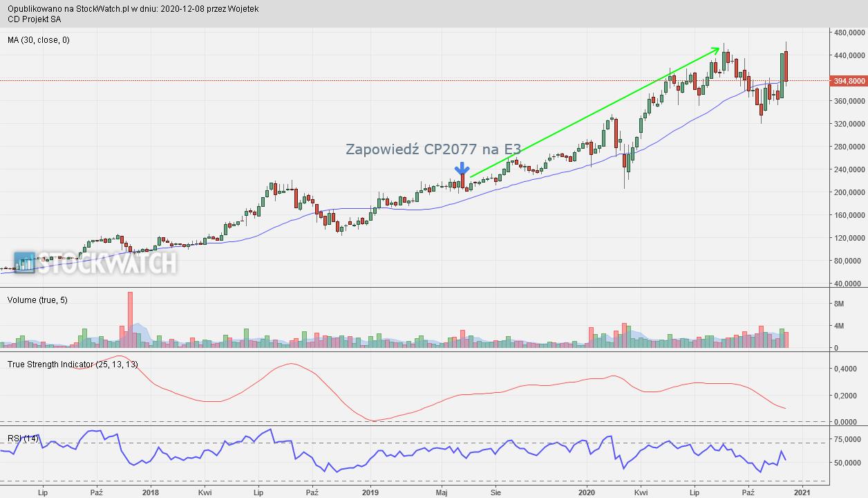
Task: Click the "True Strength Indicator (25, 13, 13)" label
Action: tap(73, 364)
